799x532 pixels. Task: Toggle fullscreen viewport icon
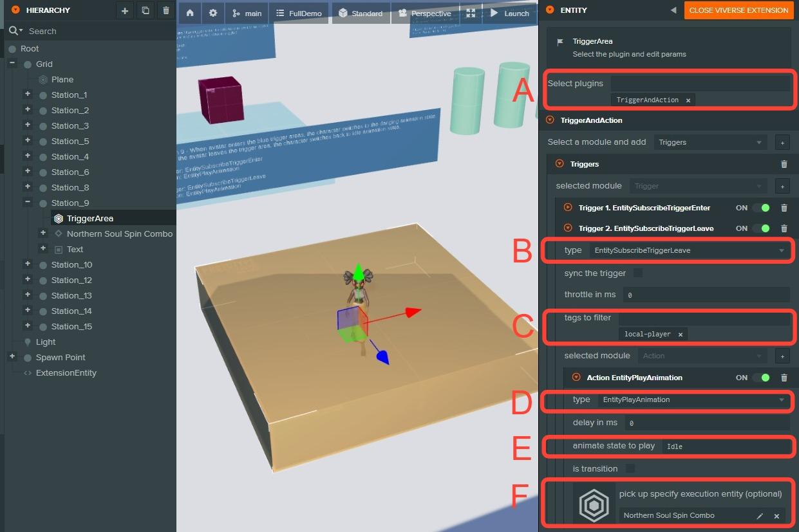tap(471, 14)
